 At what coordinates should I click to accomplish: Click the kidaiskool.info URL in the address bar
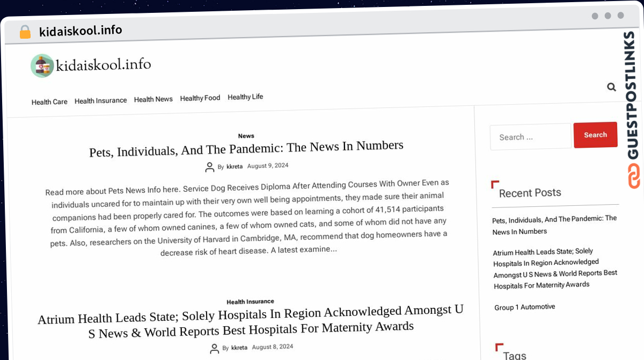pos(80,31)
